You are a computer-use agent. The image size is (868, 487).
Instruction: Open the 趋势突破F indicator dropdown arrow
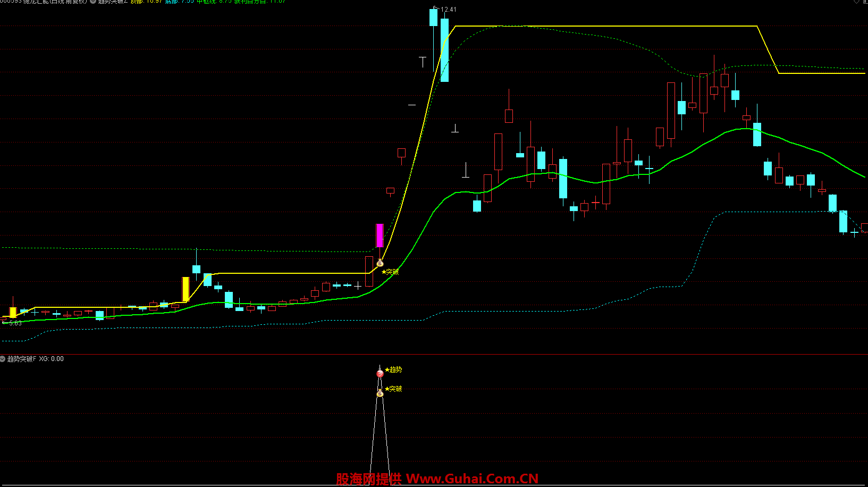3,359
